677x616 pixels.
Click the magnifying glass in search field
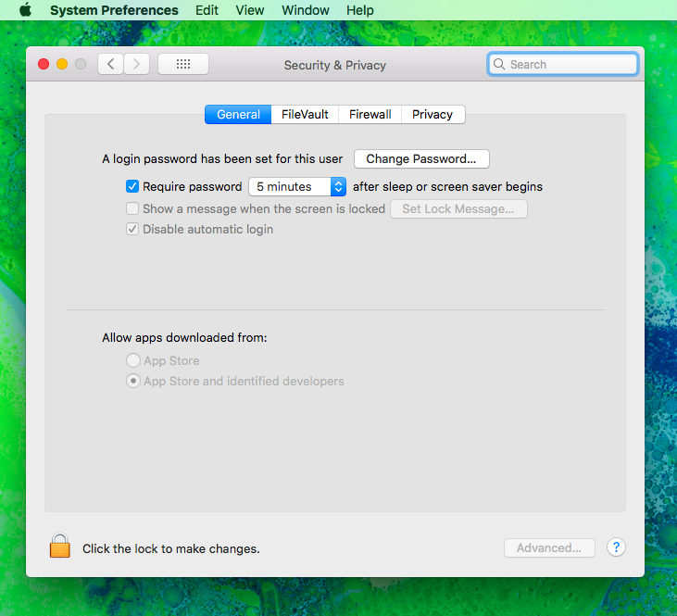click(499, 64)
